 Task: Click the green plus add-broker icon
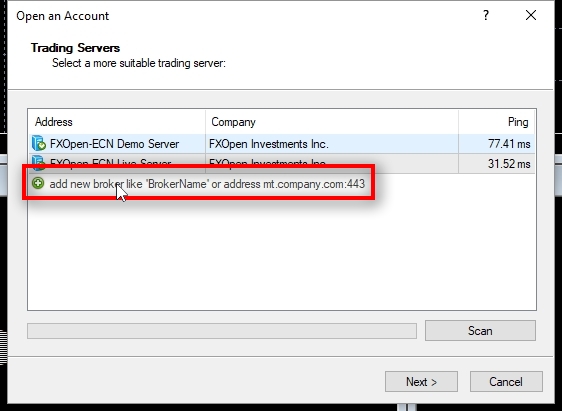click(x=38, y=183)
